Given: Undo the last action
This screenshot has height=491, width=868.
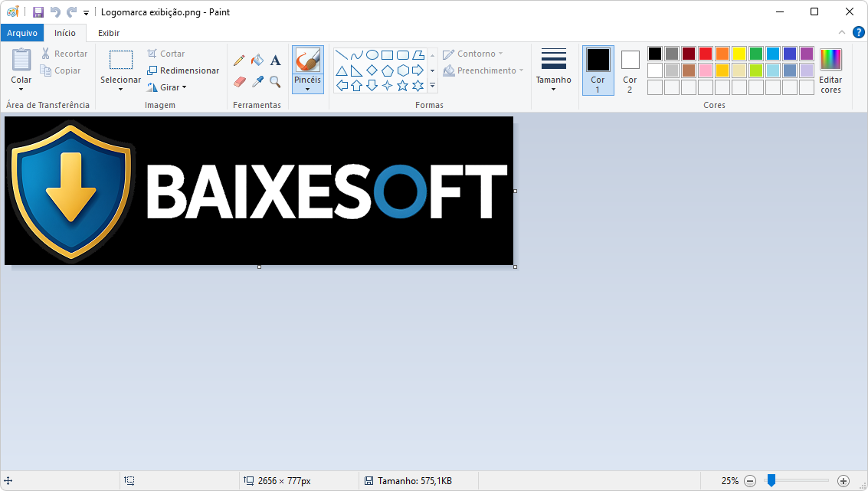Looking at the screenshot, I should click(55, 12).
